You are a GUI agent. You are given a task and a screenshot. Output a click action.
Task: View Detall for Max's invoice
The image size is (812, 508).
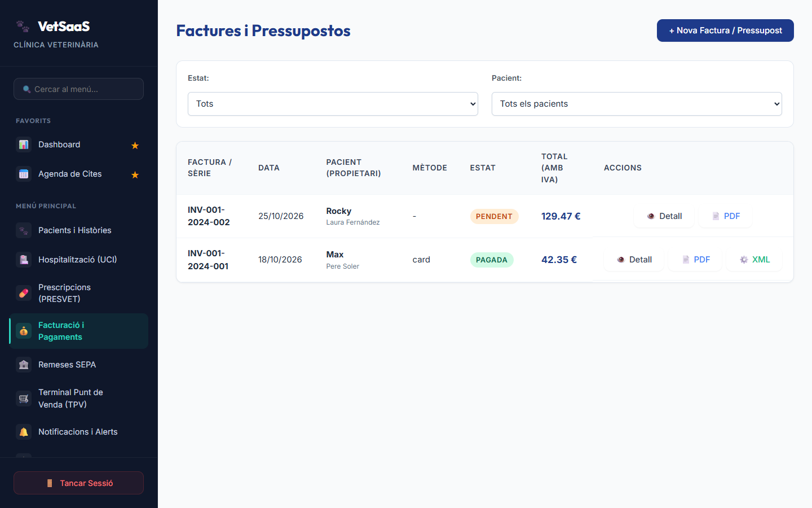634,260
